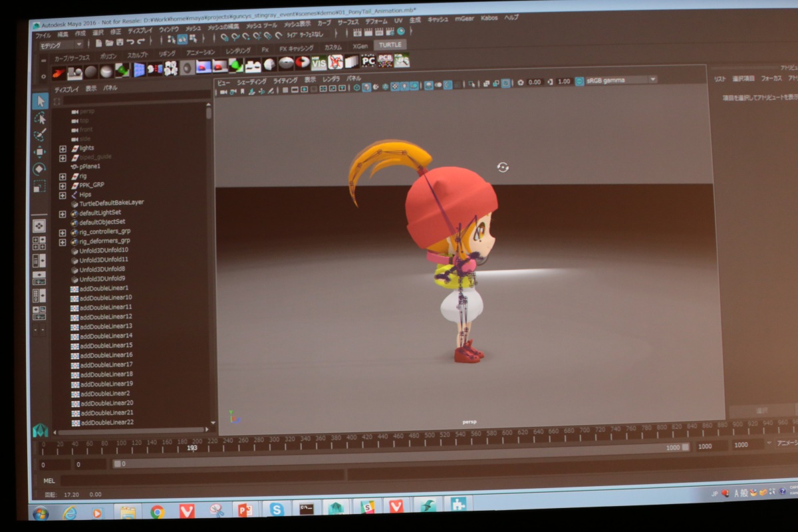Open the モデリング menu set dropdown

tap(61, 46)
